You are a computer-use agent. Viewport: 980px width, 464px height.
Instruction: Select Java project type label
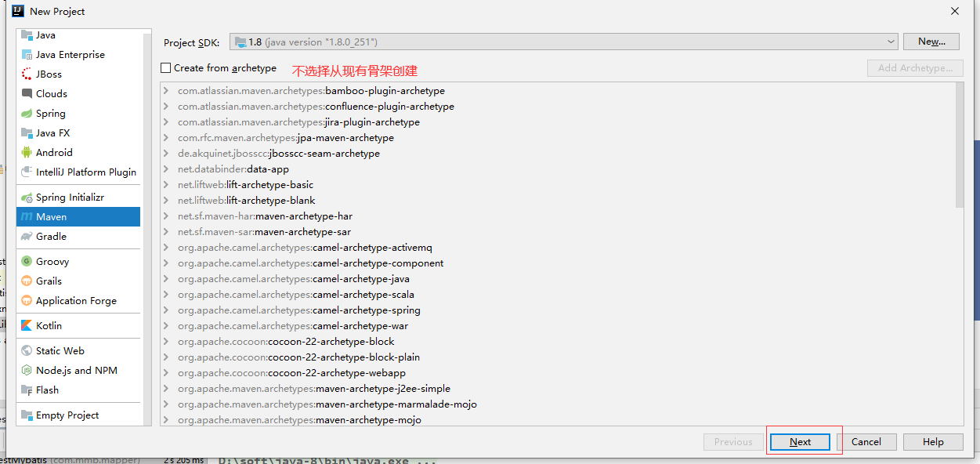tap(45, 35)
